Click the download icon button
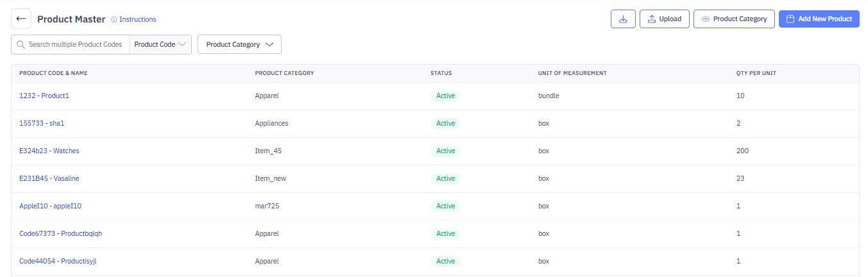 coord(623,19)
